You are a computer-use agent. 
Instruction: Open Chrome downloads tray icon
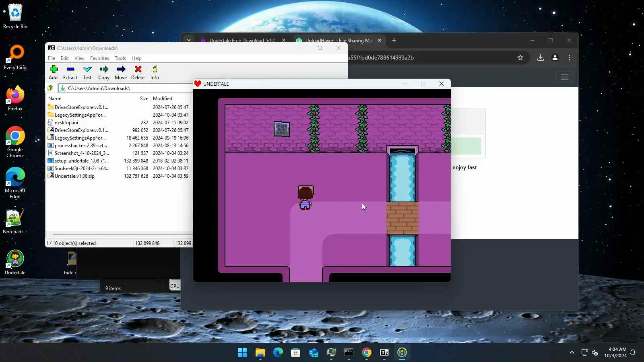541,58
